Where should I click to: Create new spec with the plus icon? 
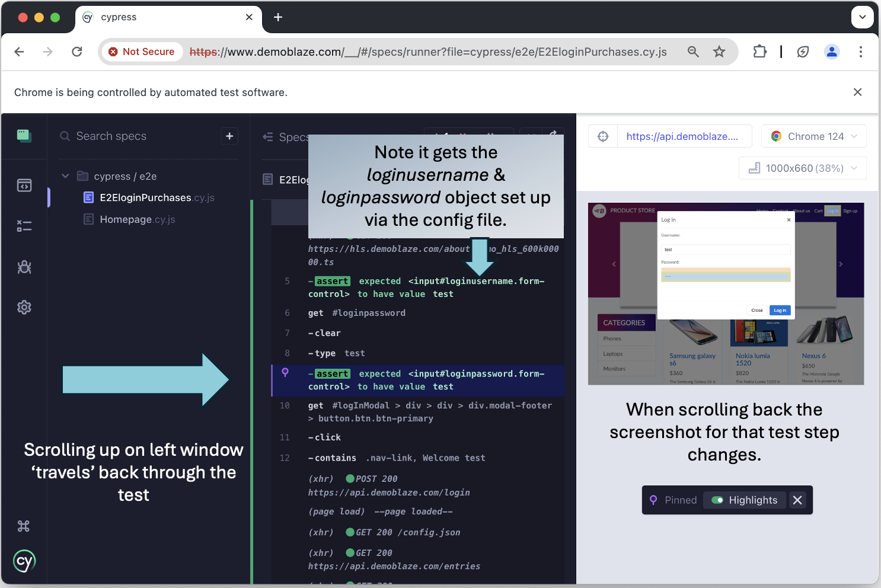point(229,136)
